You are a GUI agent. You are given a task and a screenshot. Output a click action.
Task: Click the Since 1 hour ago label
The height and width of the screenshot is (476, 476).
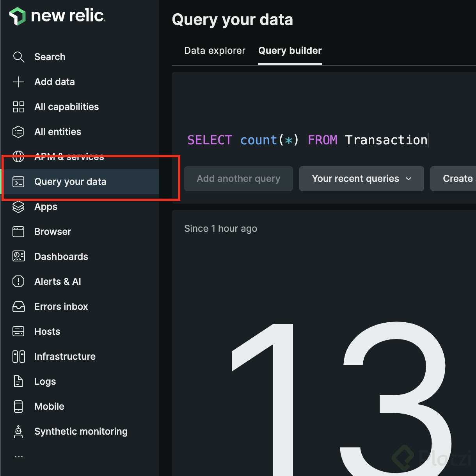[220, 229]
